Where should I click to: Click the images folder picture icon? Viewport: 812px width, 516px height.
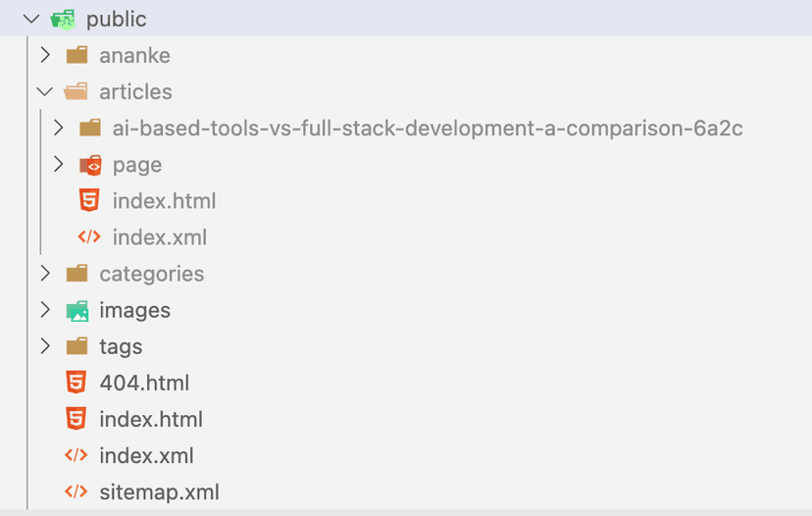coord(76,310)
